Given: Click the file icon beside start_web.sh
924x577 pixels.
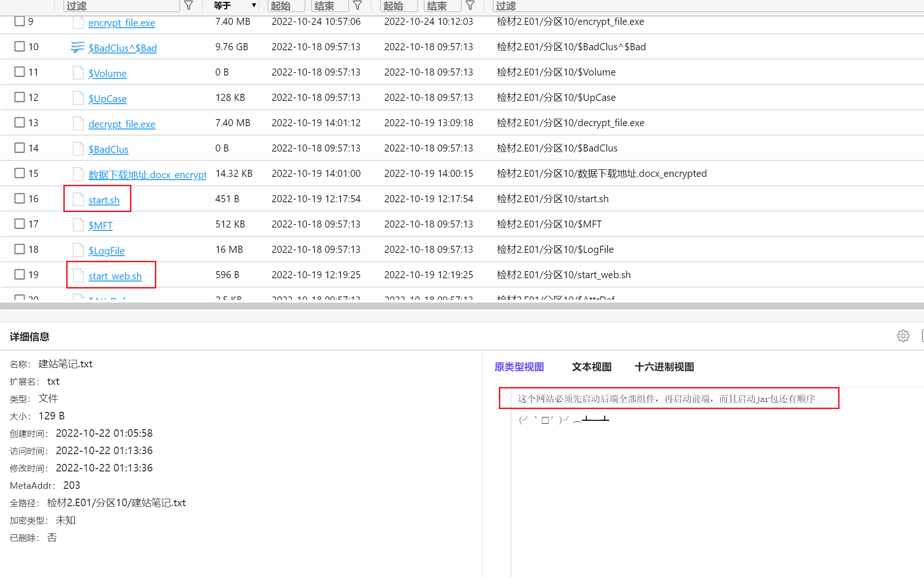Looking at the screenshot, I should point(78,275).
